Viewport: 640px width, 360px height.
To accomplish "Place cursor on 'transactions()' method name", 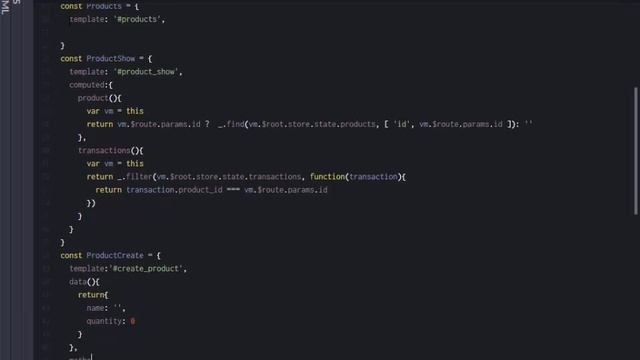I will pos(104,151).
